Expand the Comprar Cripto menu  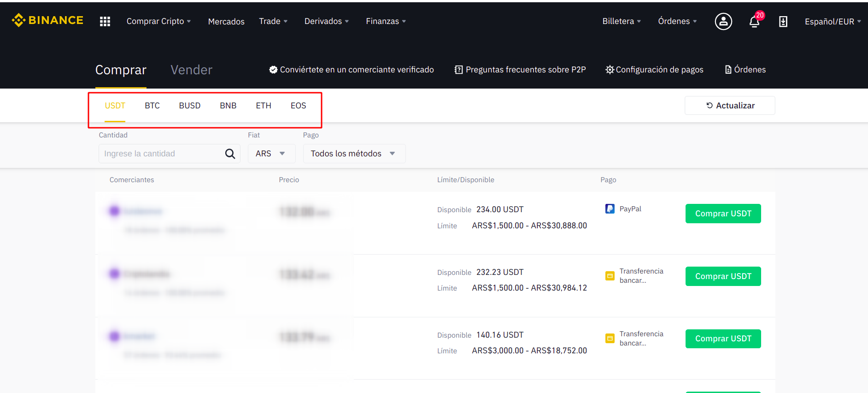tap(158, 21)
